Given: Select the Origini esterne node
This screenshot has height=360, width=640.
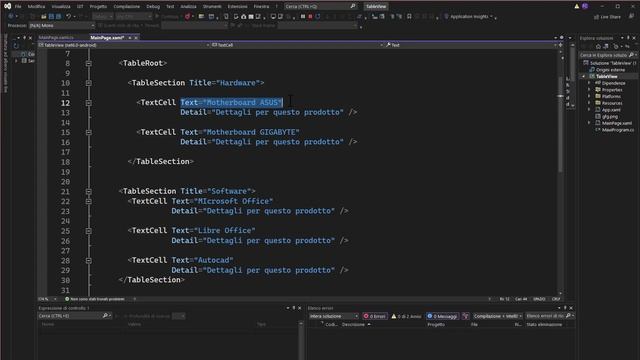Looking at the screenshot, I should click(607, 70).
